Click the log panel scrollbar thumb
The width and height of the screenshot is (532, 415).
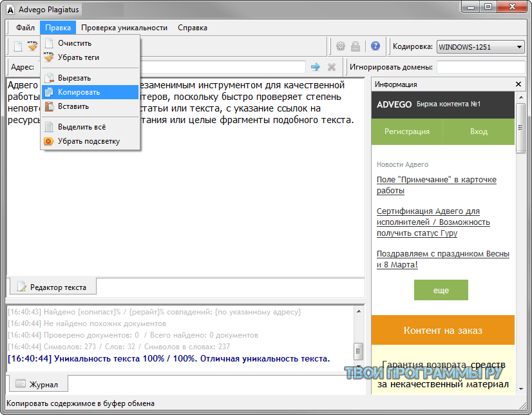tap(358, 351)
